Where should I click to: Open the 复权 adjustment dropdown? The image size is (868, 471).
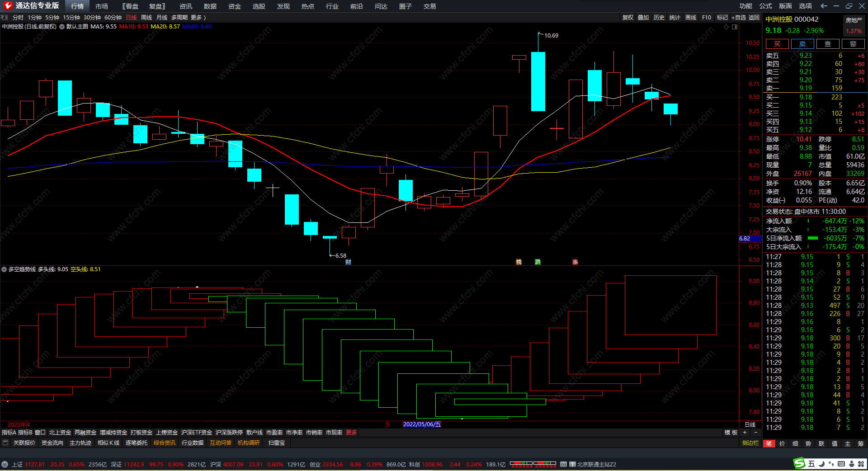(x=627, y=17)
